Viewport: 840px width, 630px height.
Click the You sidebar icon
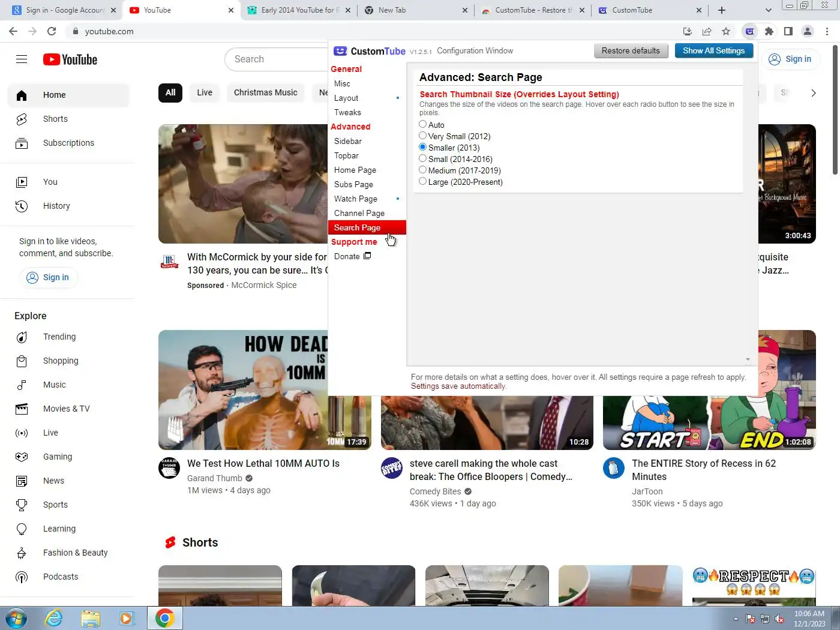[x=22, y=182]
